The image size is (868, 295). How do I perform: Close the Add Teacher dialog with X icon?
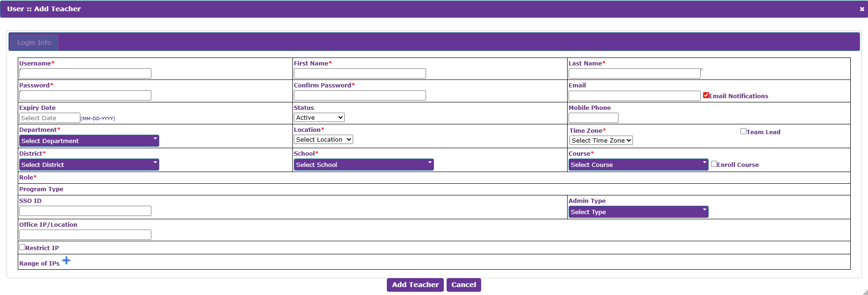coord(862,9)
